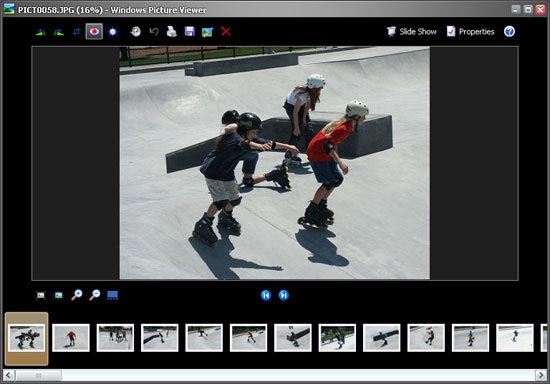Click the filmstrip scrollbar right arrow
The height and width of the screenshot is (384, 550).
click(x=541, y=375)
